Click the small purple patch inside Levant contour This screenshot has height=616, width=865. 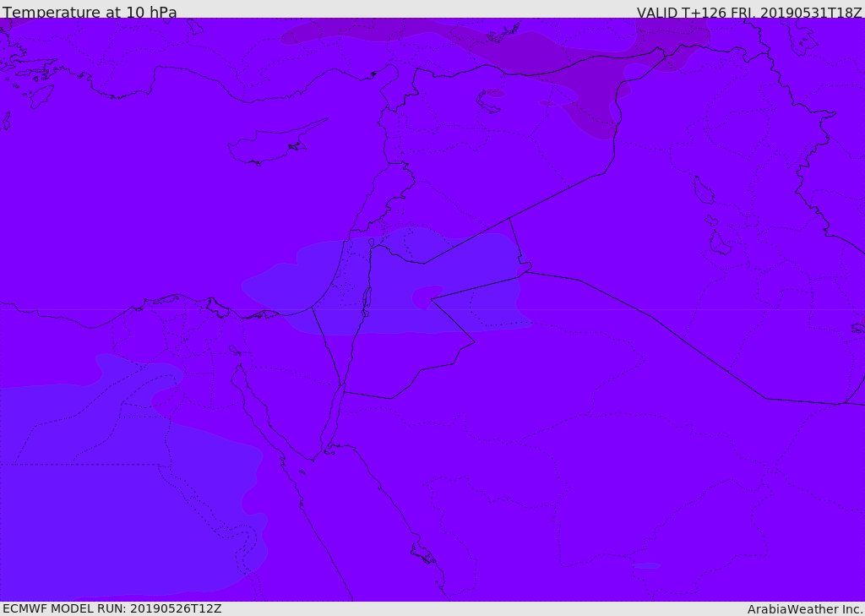425,297
